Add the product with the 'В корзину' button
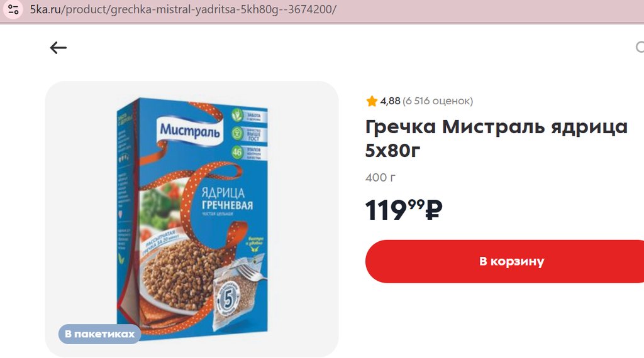Image resolution: width=644 pixels, height=358 pixels. click(504, 261)
